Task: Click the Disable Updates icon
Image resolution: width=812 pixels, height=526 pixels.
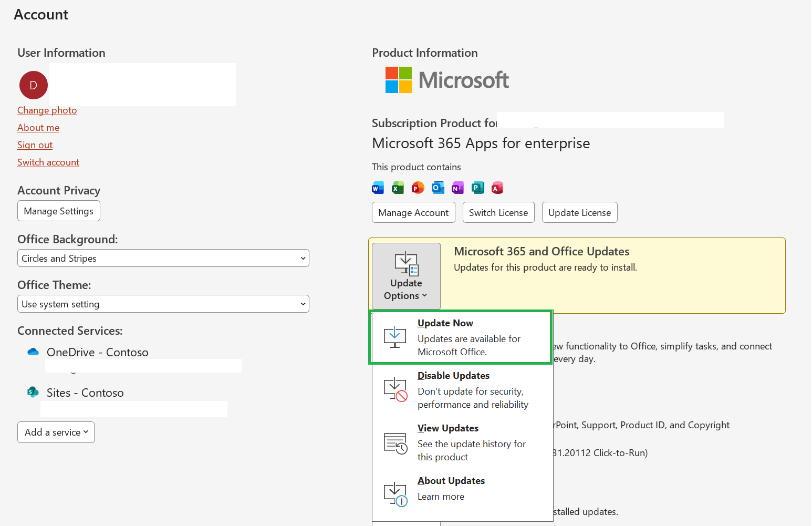Action: (395, 390)
